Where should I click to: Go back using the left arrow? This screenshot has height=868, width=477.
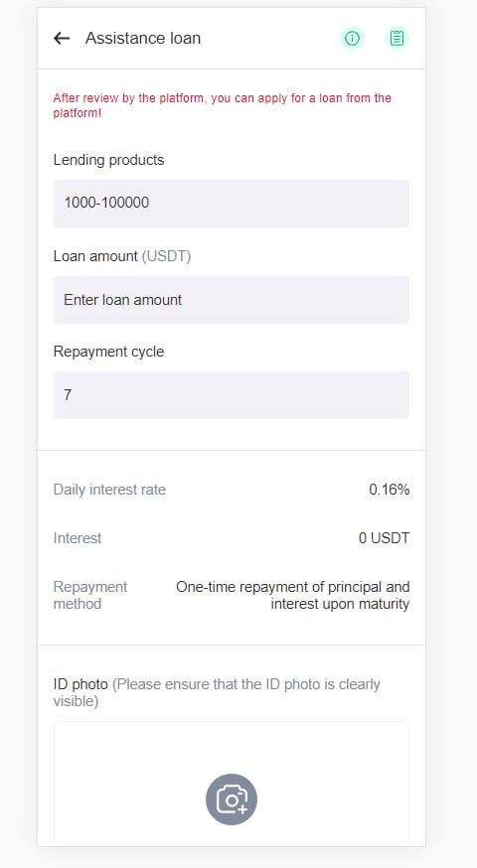[x=62, y=38]
